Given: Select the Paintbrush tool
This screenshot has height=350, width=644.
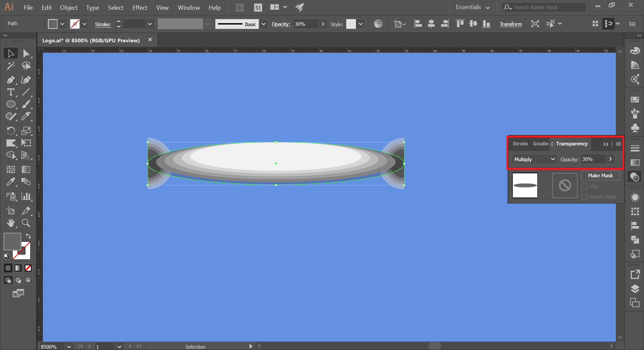Looking at the screenshot, I should (26, 104).
